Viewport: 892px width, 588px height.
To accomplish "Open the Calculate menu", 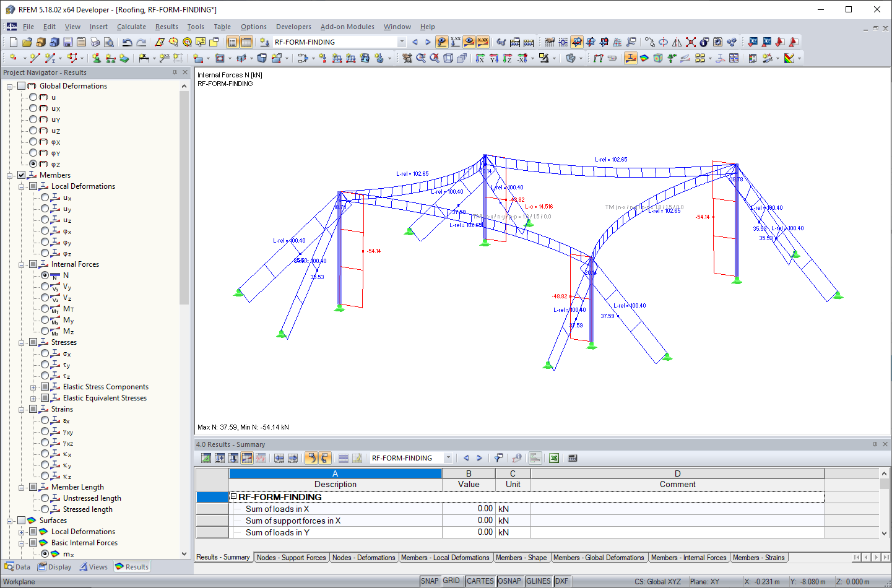I will [x=131, y=27].
